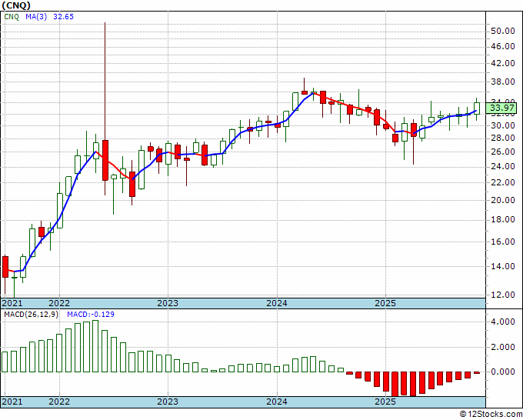Click the MACD:-0.129 value readout
This screenshot has height=420, width=523.
[x=91, y=315]
